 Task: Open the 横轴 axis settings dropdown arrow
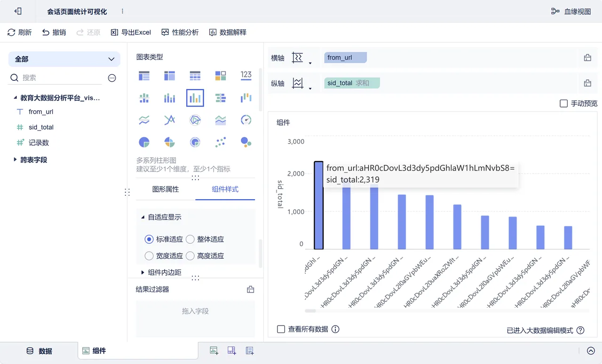point(310,63)
